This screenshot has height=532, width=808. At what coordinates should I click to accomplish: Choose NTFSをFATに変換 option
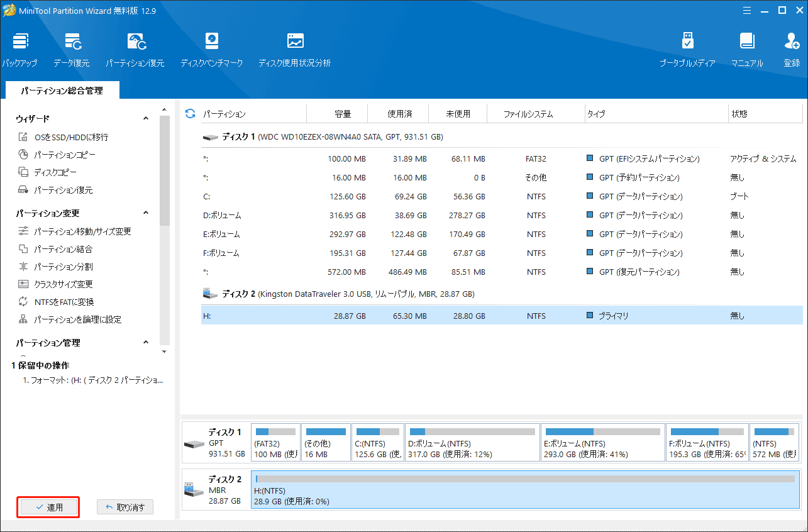55,302
